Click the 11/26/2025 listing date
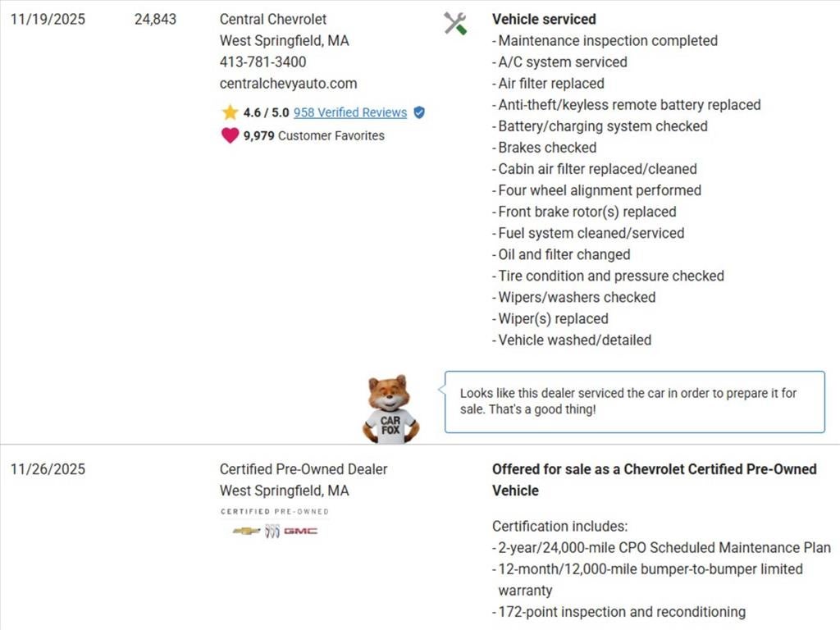The image size is (840, 630). [x=48, y=469]
